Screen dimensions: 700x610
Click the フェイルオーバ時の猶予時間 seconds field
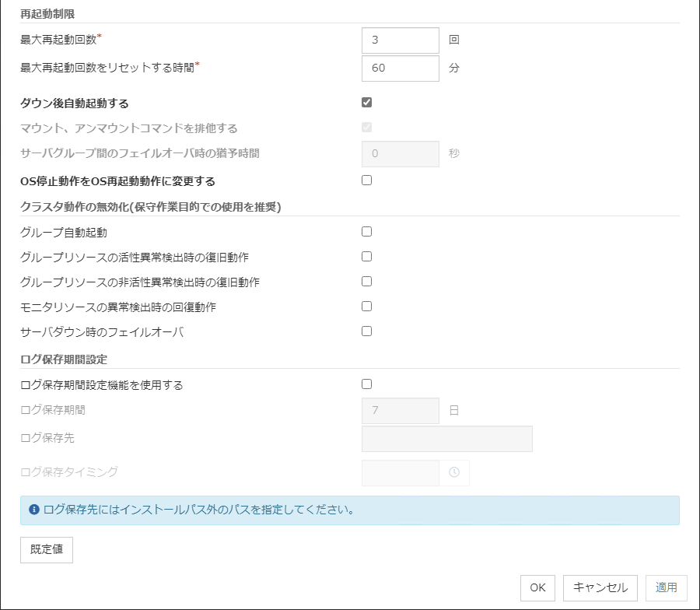point(401,154)
